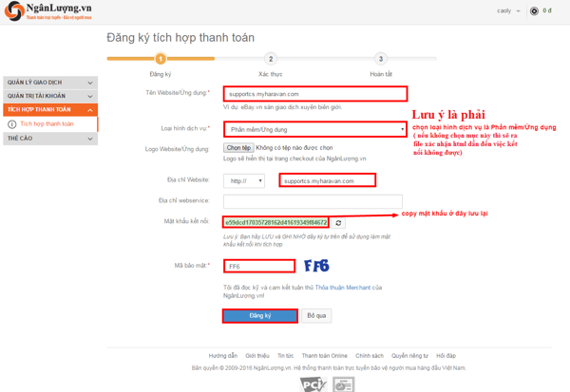Expand Quản lý giao dịch menu
The height and width of the screenshot is (392, 570).
coord(50,83)
